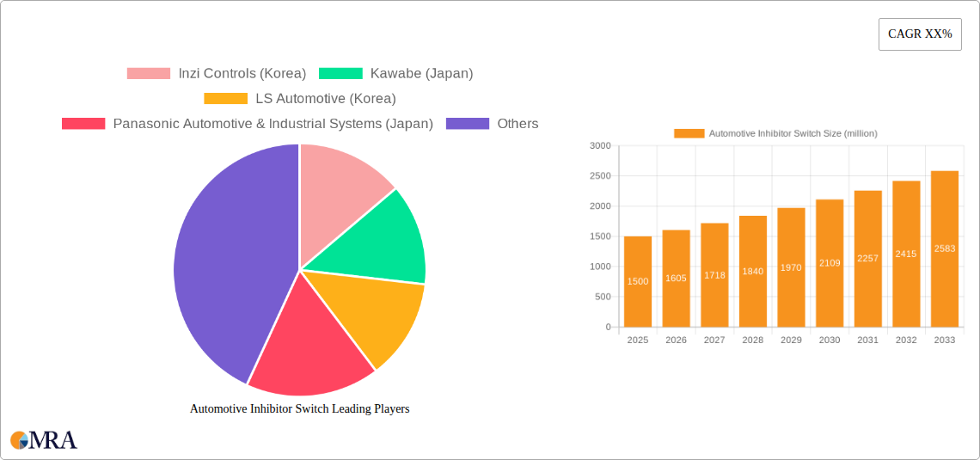
Task: Click the Others legend label
Action: click(x=518, y=123)
